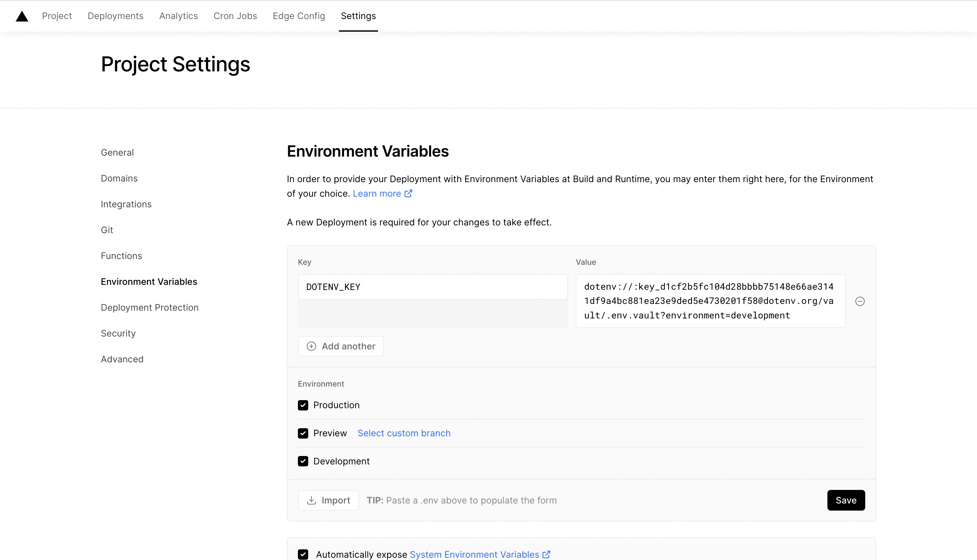Uncheck the Production environment checkbox
Screen dimensions: 977x560
click(x=303, y=405)
